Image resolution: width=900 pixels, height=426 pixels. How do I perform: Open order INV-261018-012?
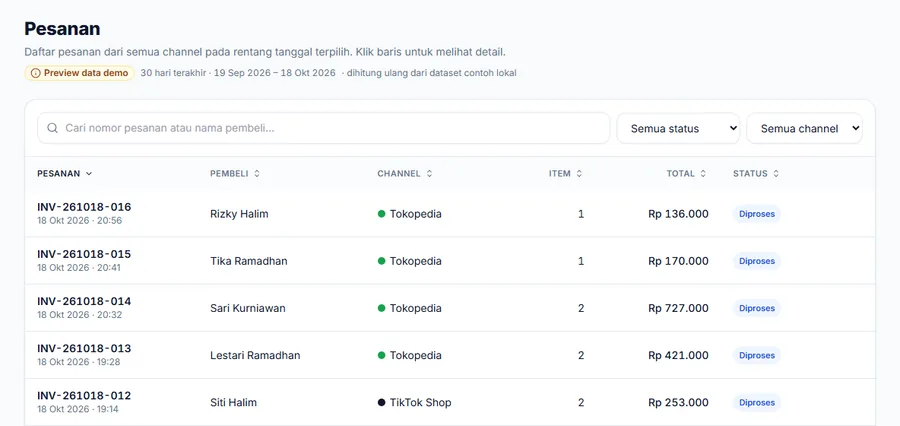[x=84, y=395]
